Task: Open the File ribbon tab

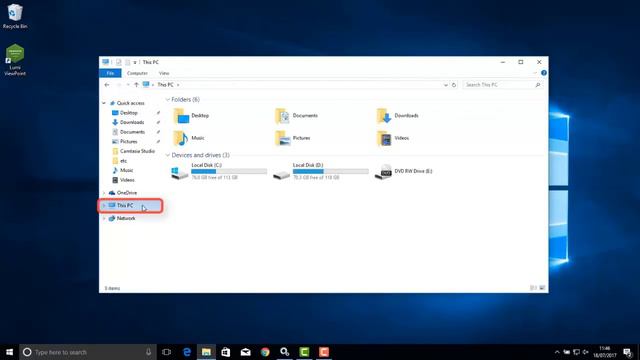Action: 110,73
